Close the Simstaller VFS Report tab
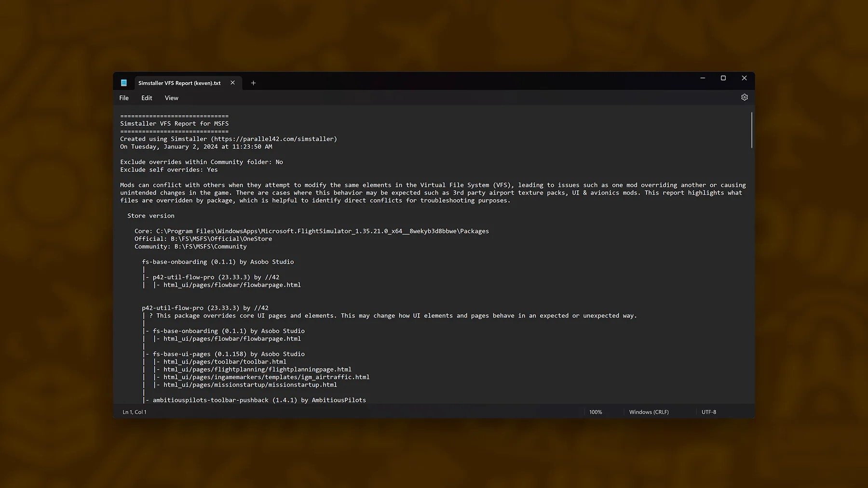This screenshot has width=868, height=488. pos(232,82)
